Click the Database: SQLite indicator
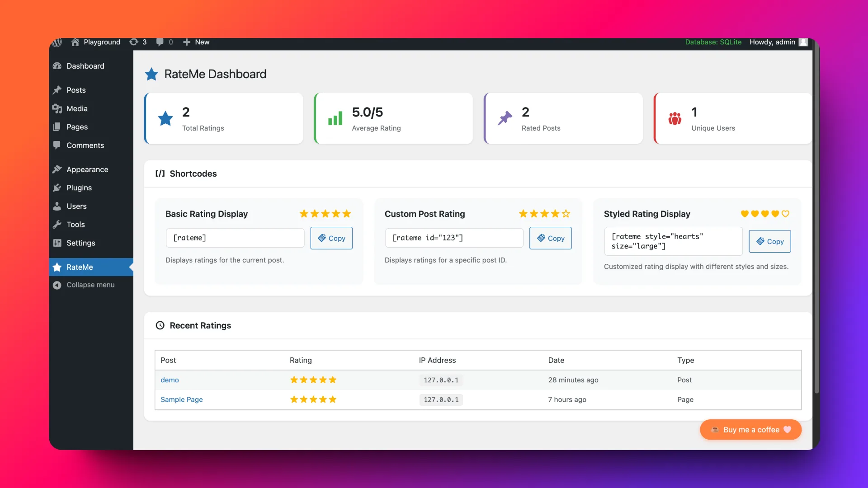 (713, 42)
